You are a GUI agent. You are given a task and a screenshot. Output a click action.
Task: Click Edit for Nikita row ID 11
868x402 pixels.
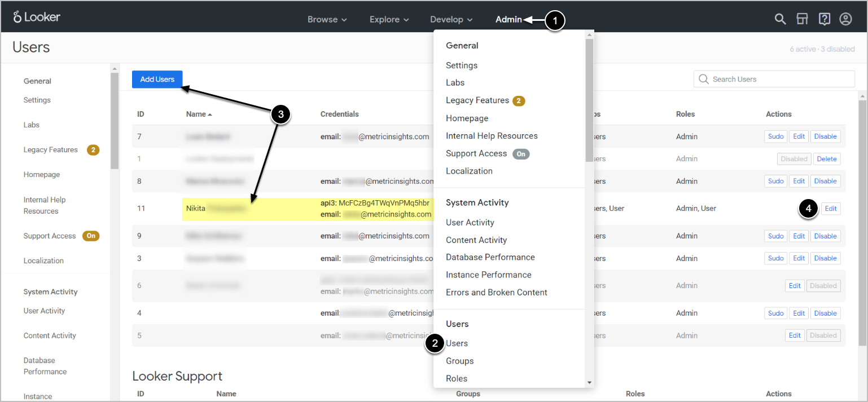click(x=831, y=209)
